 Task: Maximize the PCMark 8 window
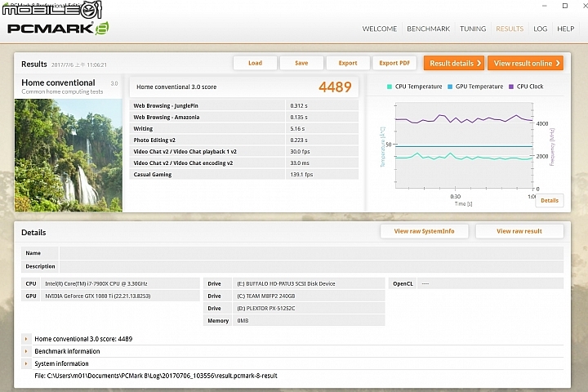pyautogui.click(x=565, y=6)
